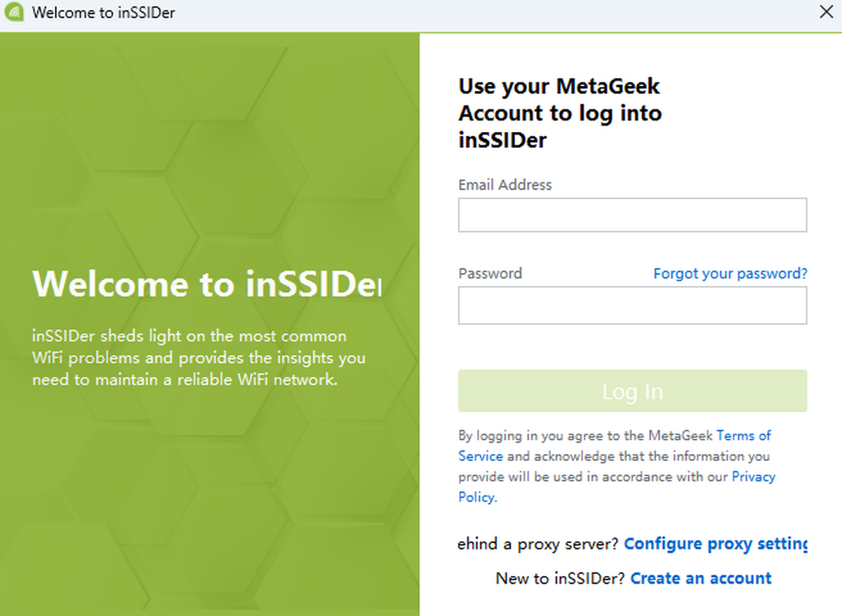
Task: Focus the Email Address input field
Action: click(x=632, y=215)
